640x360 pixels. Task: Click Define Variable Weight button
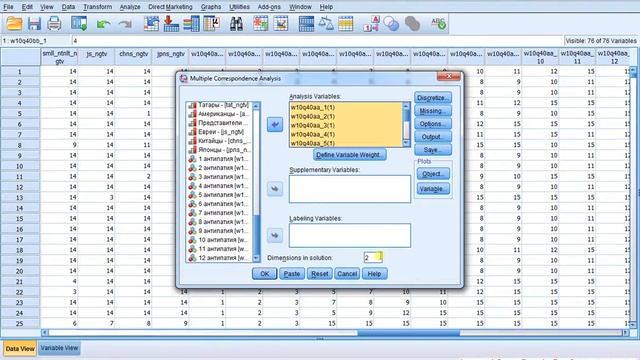click(349, 155)
